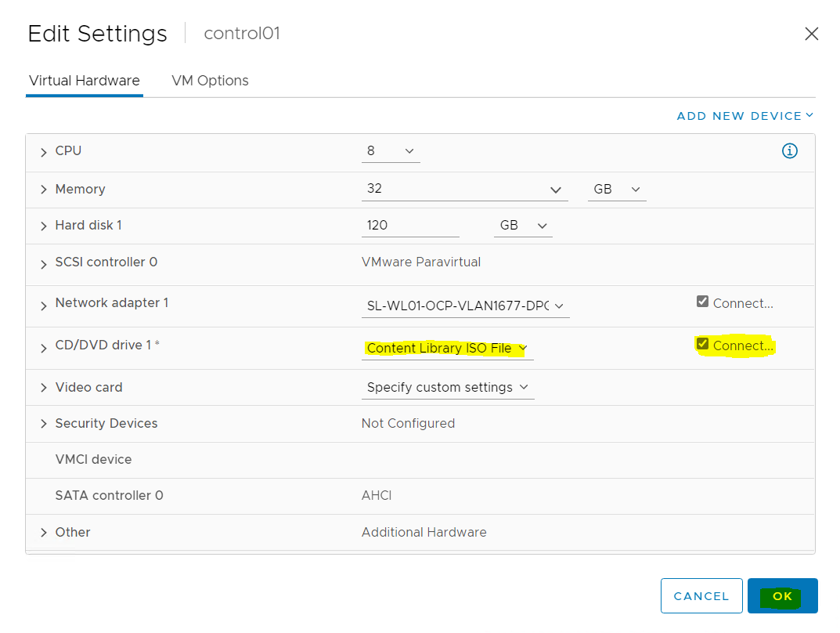
Task: Expand the Video card row
Action: pos(44,388)
